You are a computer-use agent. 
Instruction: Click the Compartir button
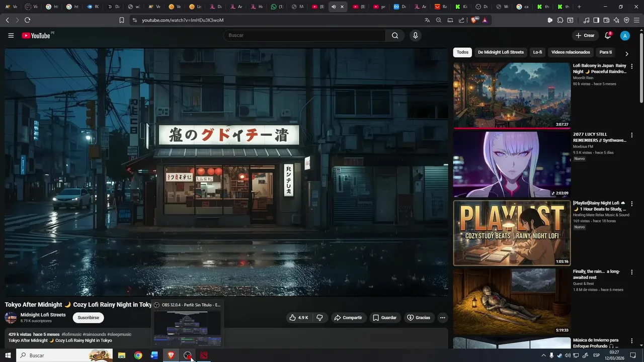[x=348, y=318]
